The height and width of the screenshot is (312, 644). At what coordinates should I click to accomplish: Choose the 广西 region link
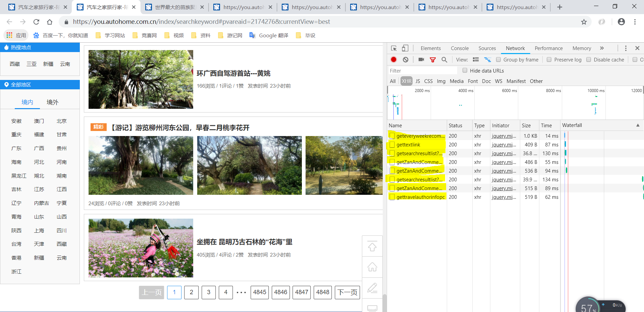(x=39, y=148)
